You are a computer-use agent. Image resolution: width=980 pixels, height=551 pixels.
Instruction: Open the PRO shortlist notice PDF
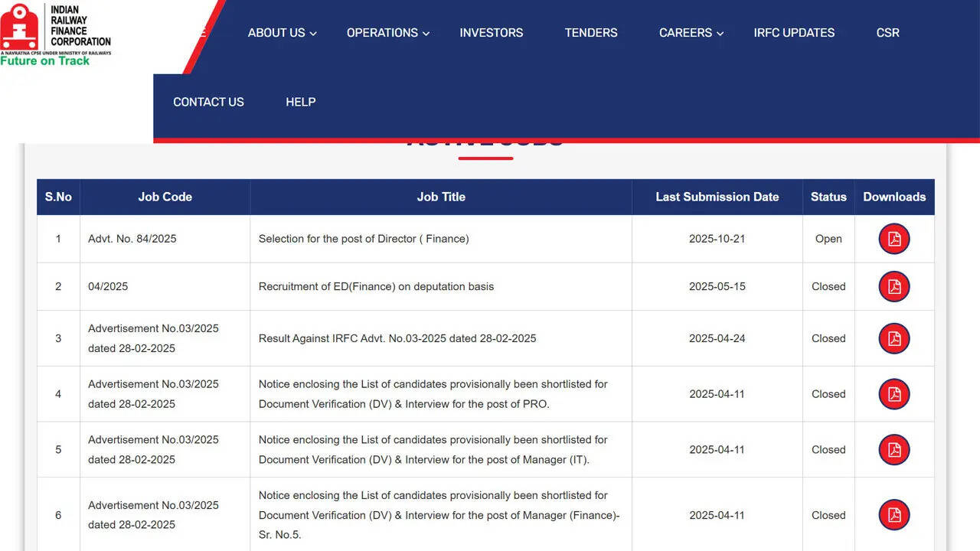pos(893,394)
